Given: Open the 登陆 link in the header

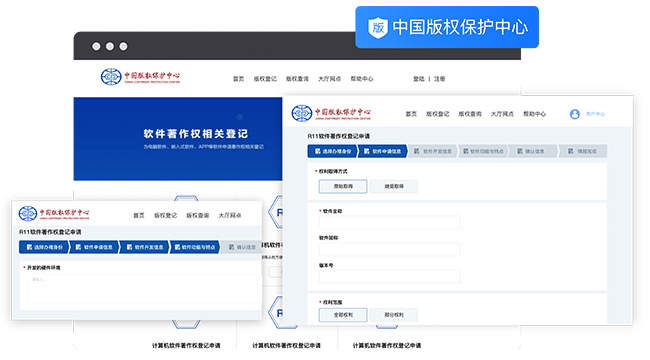Looking at the screenshot, I should tap(419, 79).
